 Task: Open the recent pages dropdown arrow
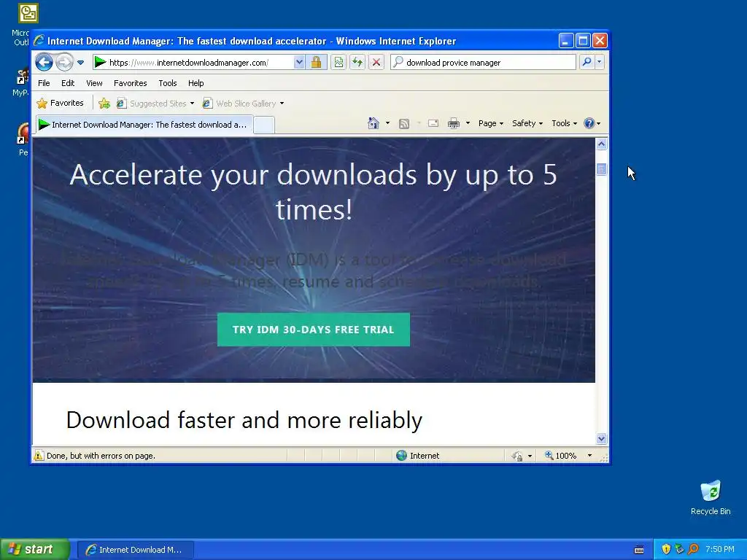tap(80, 63)
